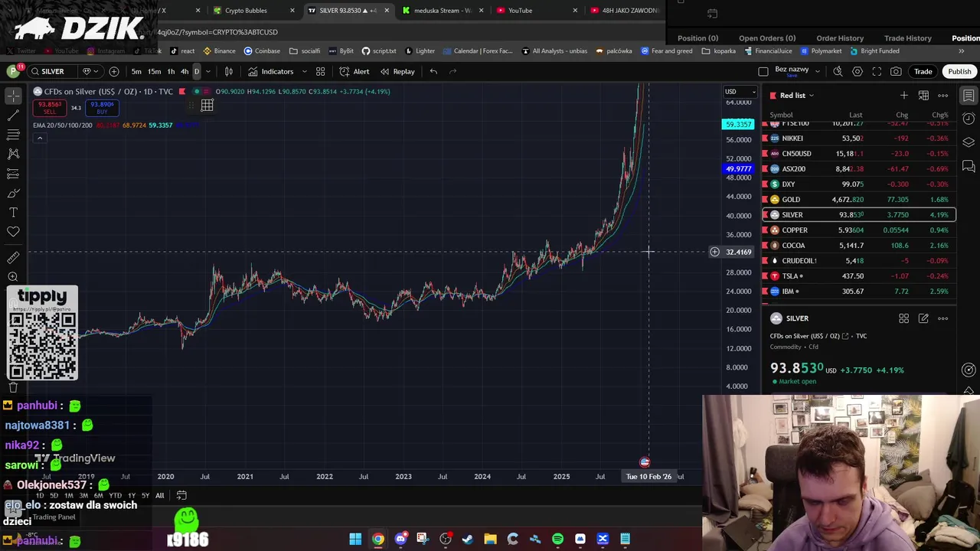Select the trend line drawing tool

[x=13, y=116]
